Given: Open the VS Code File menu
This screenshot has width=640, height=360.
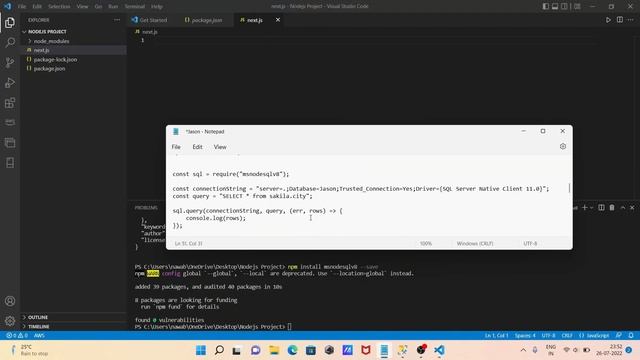Looking at the screenshot, I should (22, 7).
